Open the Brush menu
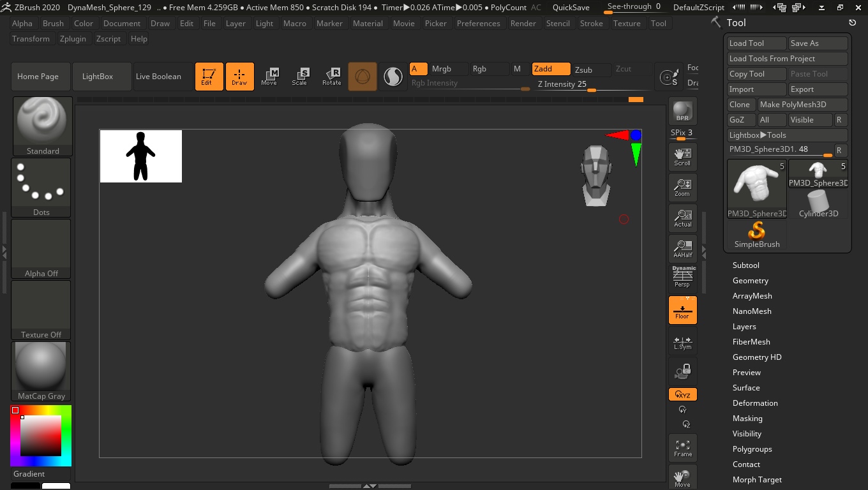The image size is (868, 490). (53, 24)
